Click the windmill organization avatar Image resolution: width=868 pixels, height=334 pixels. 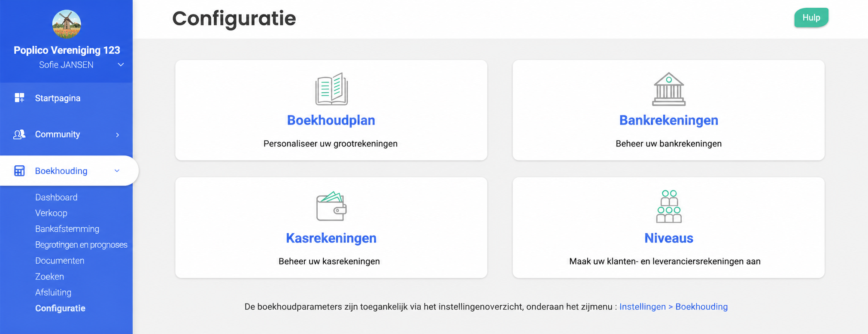pos(67,24)
